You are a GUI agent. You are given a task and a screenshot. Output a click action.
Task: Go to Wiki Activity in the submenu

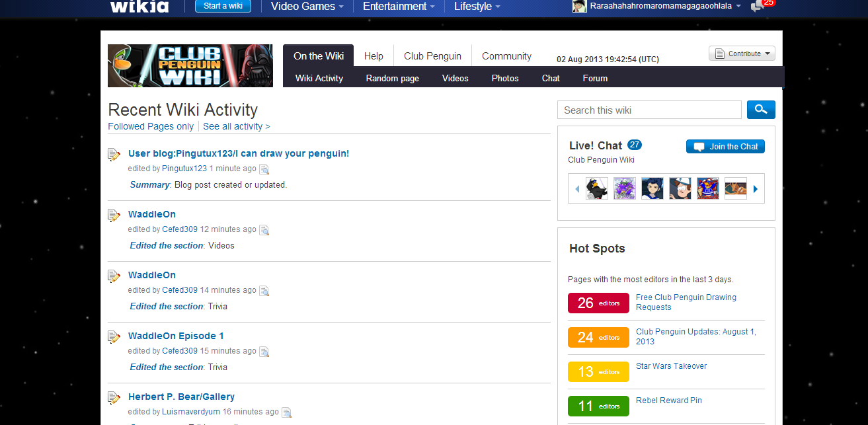(319, 78)
